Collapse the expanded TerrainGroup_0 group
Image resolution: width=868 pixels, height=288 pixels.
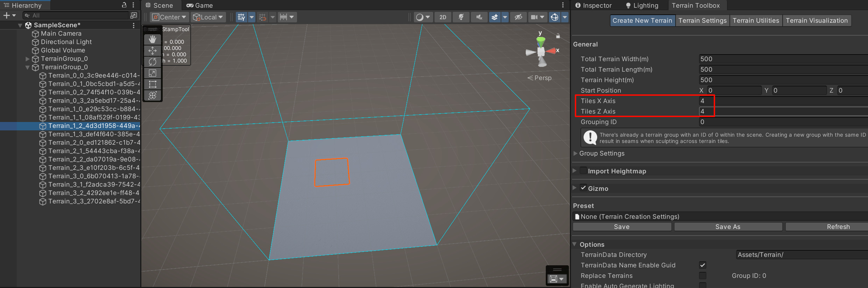pyautogui.click(x=28, y=67)
